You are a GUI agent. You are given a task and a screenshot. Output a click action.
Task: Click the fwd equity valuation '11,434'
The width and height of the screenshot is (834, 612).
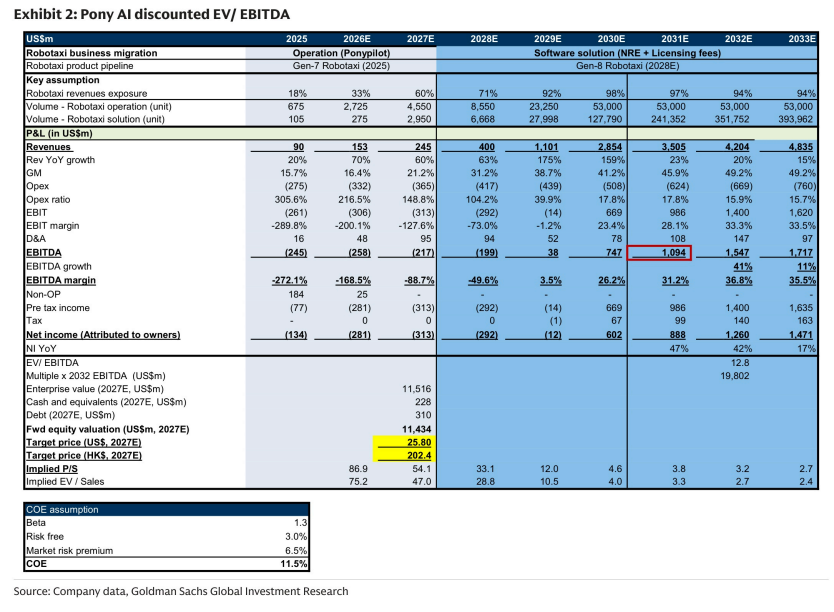(416, 429)
